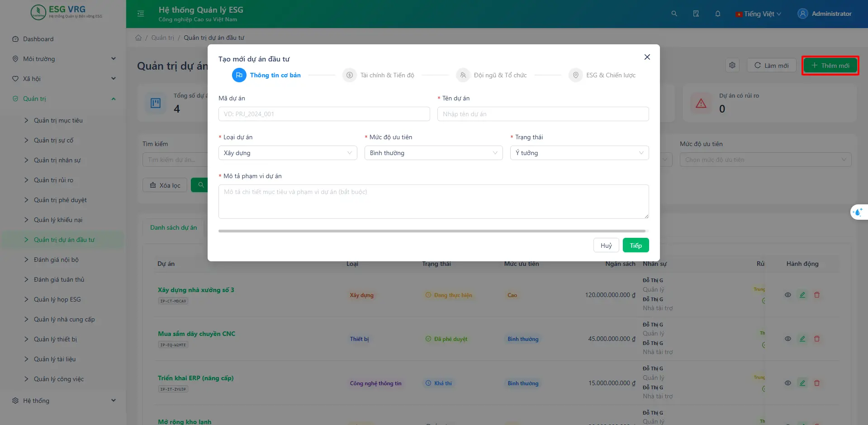Click the Mã dự án input field
Viewport: 868px width, 425px height.
(x=324, y=114)
